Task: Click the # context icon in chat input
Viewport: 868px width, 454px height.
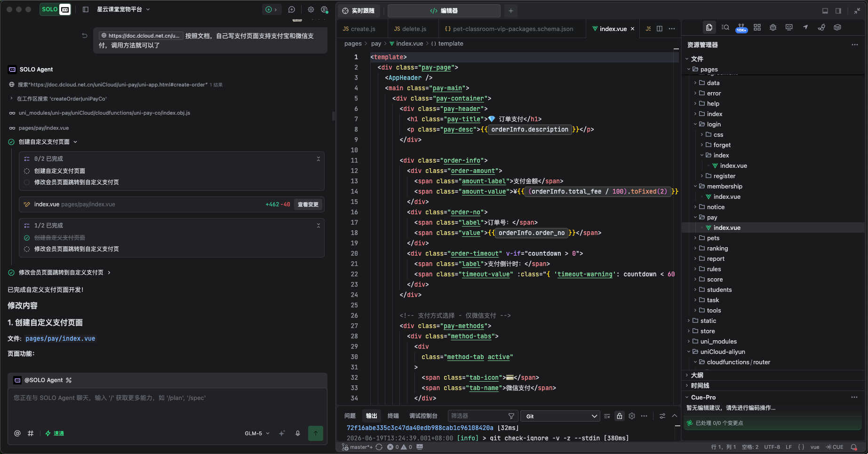Action: click(x=31, y=433)
